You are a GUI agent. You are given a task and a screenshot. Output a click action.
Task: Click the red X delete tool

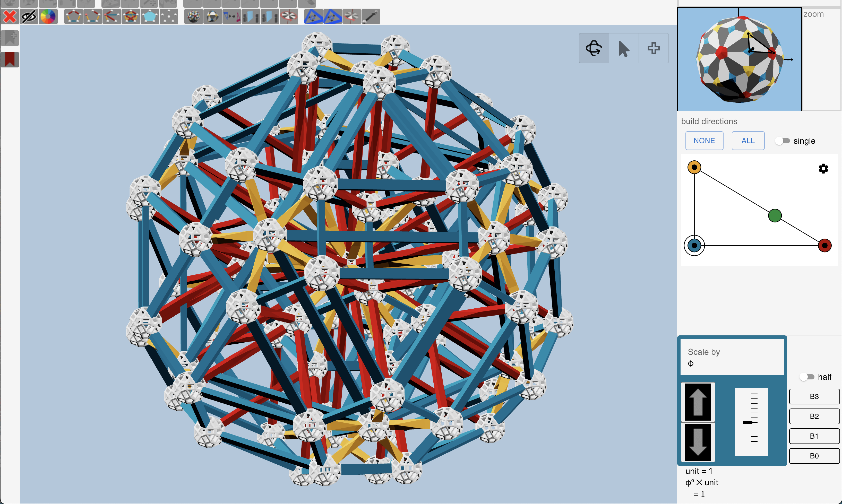point(10,16)
